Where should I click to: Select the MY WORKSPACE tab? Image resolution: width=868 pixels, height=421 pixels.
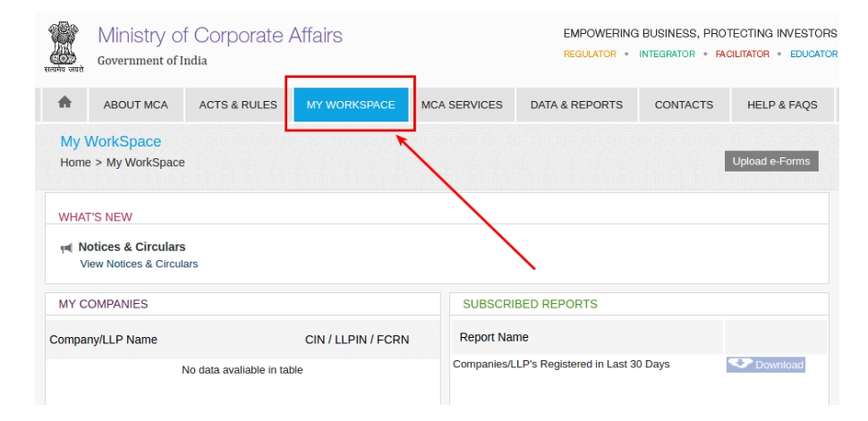pos(351,105)
